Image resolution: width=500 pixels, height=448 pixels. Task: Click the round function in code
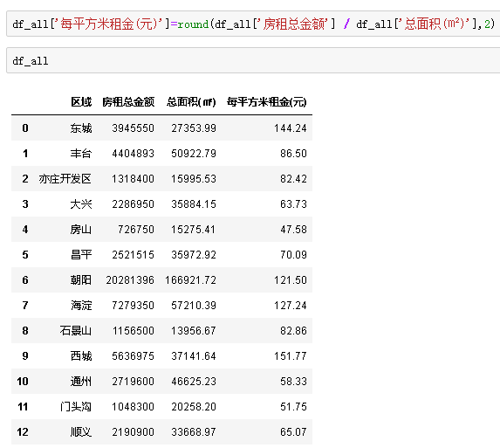click(193, 24)
